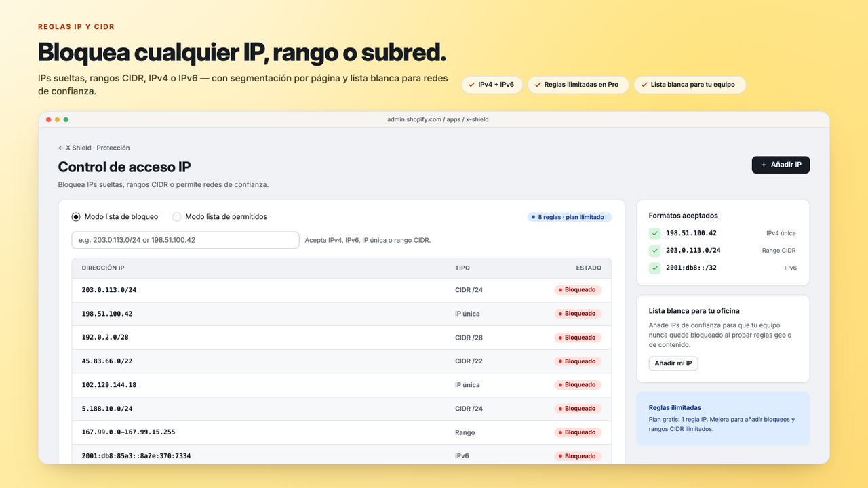Select IP address 45.83.66.0/22
The height and width of the screenshot is (488, 868).
(x=107, y=361)
